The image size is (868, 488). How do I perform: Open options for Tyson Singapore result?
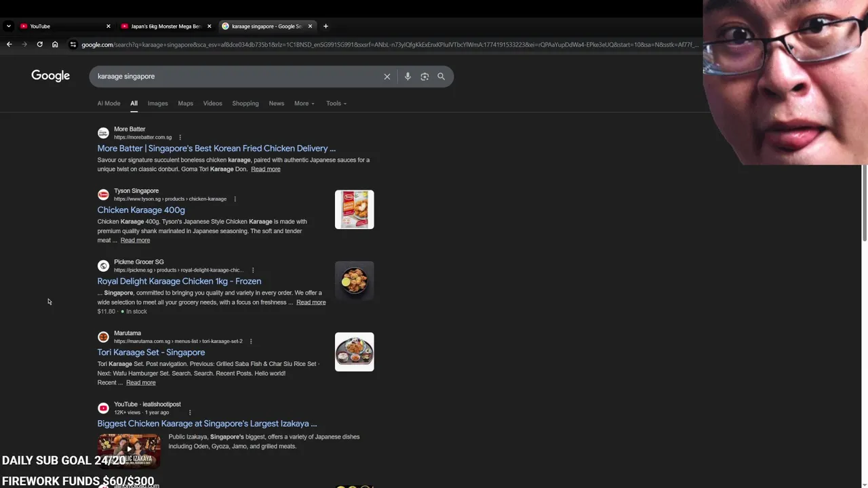235,199
